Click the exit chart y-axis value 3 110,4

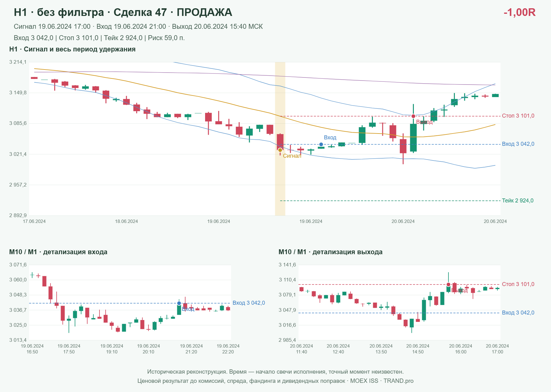pyautogui.click(x=287, y=280)
